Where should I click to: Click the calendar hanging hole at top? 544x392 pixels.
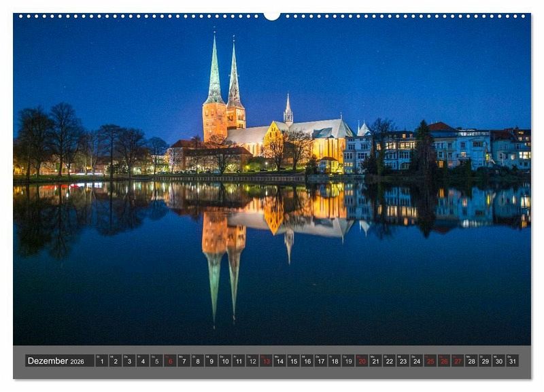tap(272, 15)
